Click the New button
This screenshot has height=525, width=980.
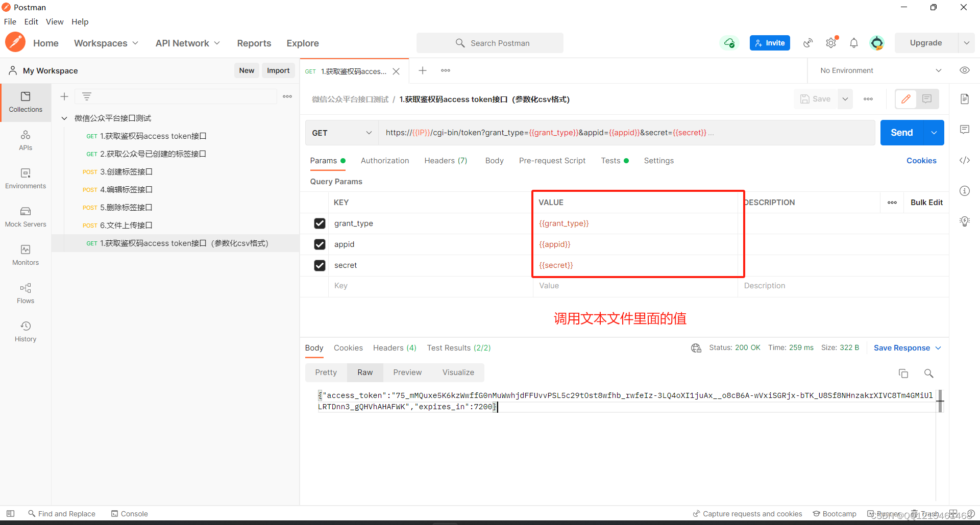point(247,70)
